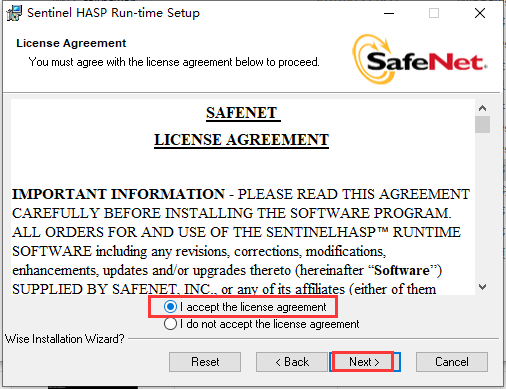Image resolution: width=506 pixels, height=389 pixels.
Task: Close the Sentinel HASP Run-time Setup window
Action: [480, 13]
